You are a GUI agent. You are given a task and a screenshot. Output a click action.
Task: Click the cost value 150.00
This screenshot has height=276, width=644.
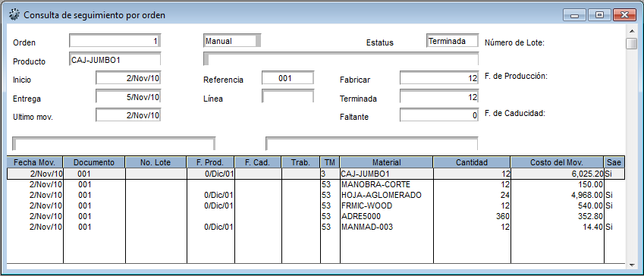[592, 184]
